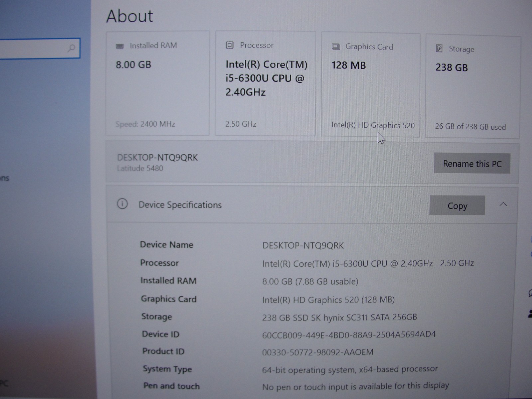
Task: Click the Device ID label
Action: [160, 334]
